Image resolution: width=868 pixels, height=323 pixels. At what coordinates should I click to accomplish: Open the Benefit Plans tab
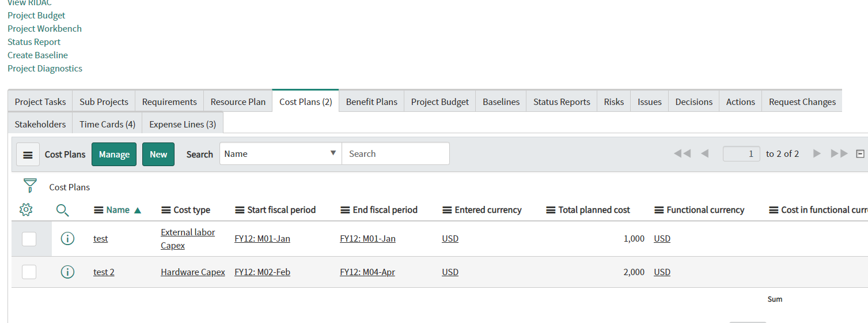click(x=372, y=102)
